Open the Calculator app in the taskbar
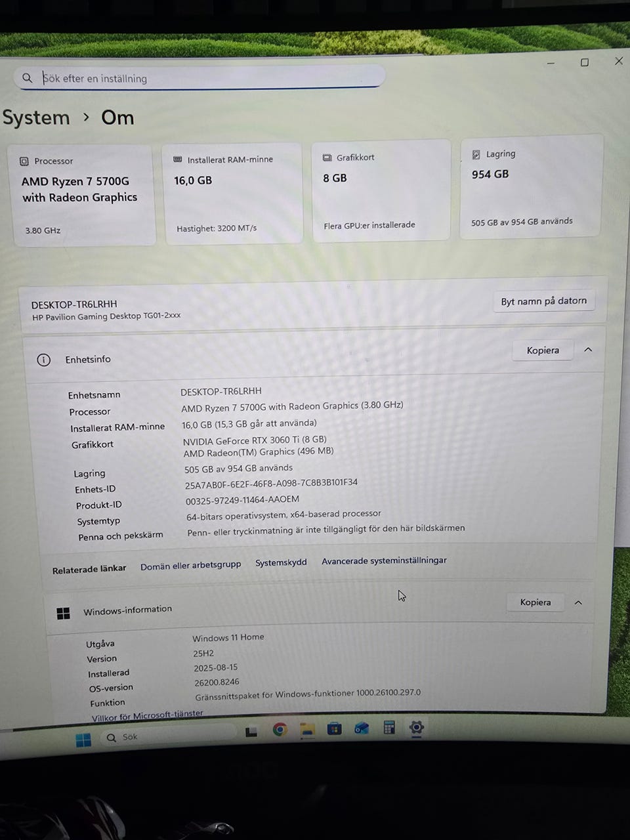The height and width of the screenshot is (840, 630). coord(389,727)
